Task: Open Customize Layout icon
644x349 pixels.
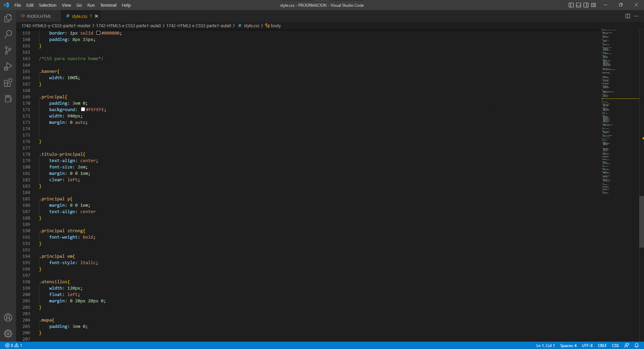Action: tap(594, 5)
